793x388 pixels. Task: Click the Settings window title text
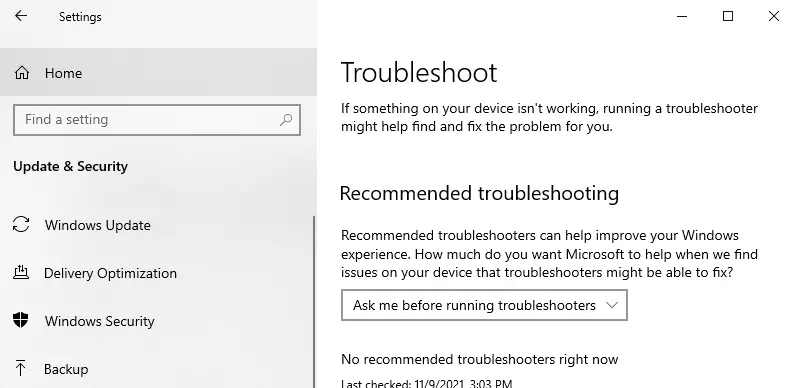pyautogui.click(x=80, y=17)
